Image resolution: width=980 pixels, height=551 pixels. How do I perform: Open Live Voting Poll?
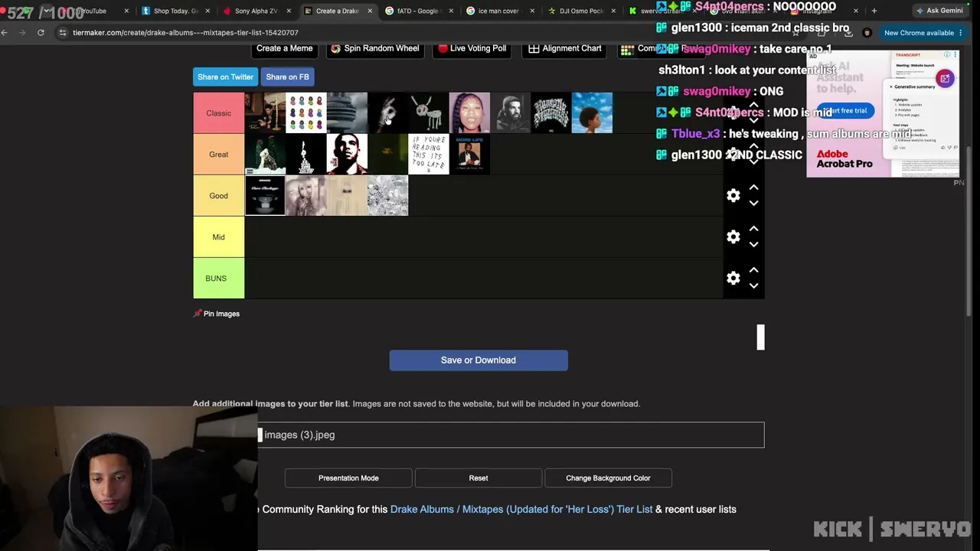pos(471,48)
